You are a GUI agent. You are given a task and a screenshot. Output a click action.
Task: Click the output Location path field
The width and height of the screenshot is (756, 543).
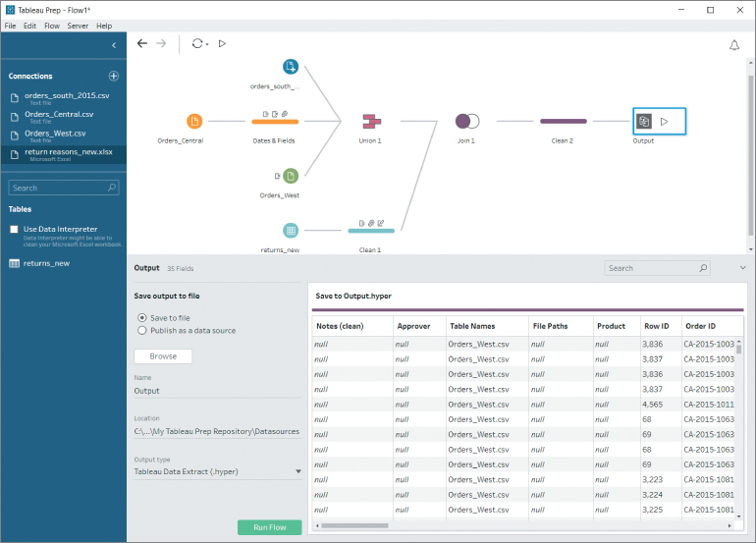click(217, 431)
